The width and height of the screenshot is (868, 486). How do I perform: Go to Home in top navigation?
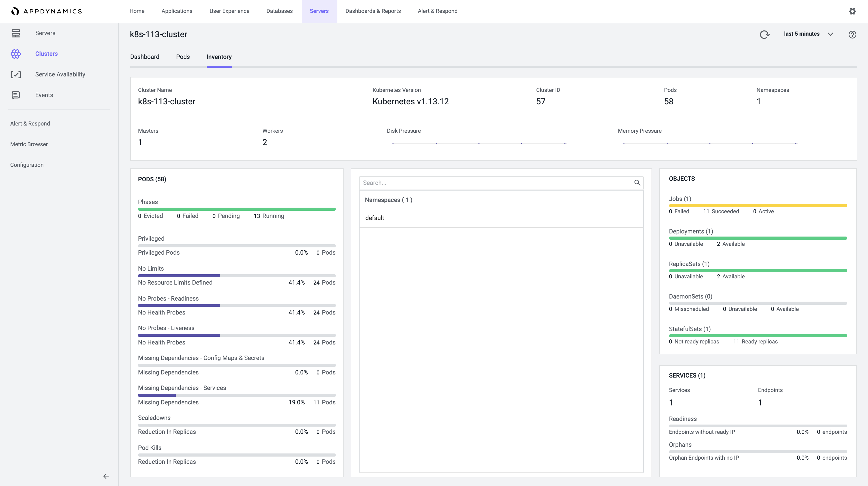click(137, 11)
